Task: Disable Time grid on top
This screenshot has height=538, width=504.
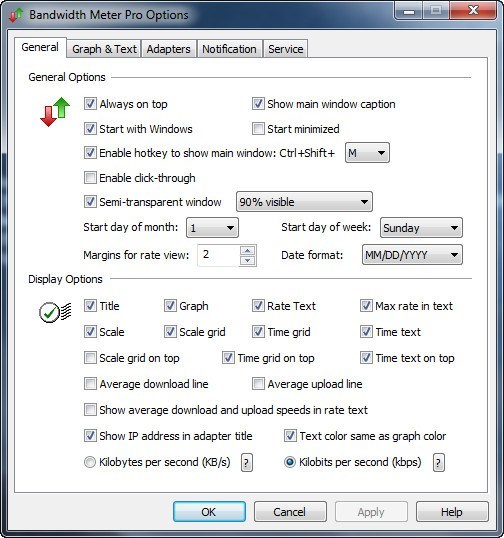Action: coord(228,358)
